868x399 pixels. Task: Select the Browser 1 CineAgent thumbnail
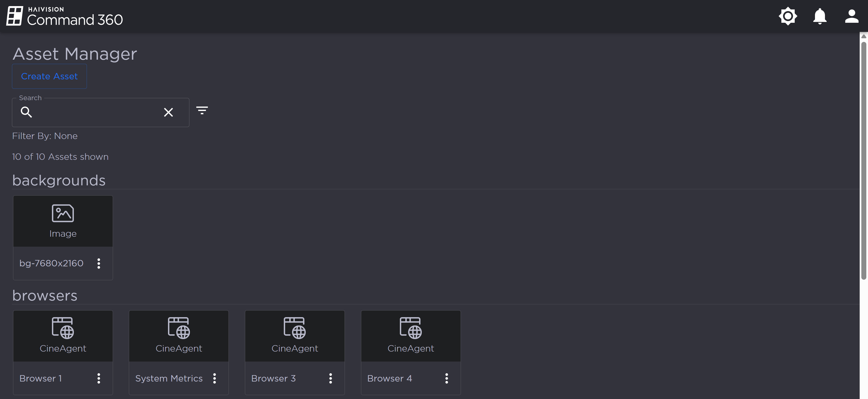tap(63, 336)
